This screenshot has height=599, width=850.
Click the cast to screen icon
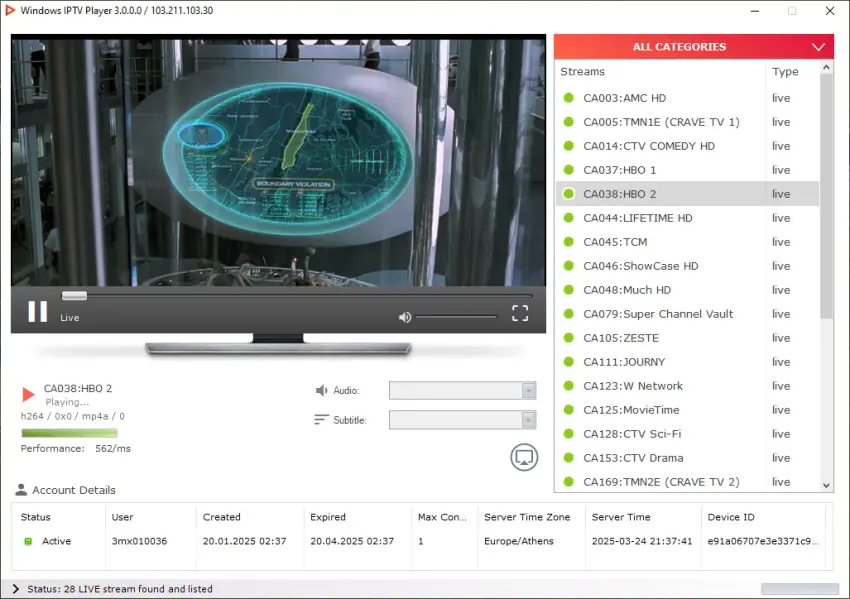coord(524,458)
